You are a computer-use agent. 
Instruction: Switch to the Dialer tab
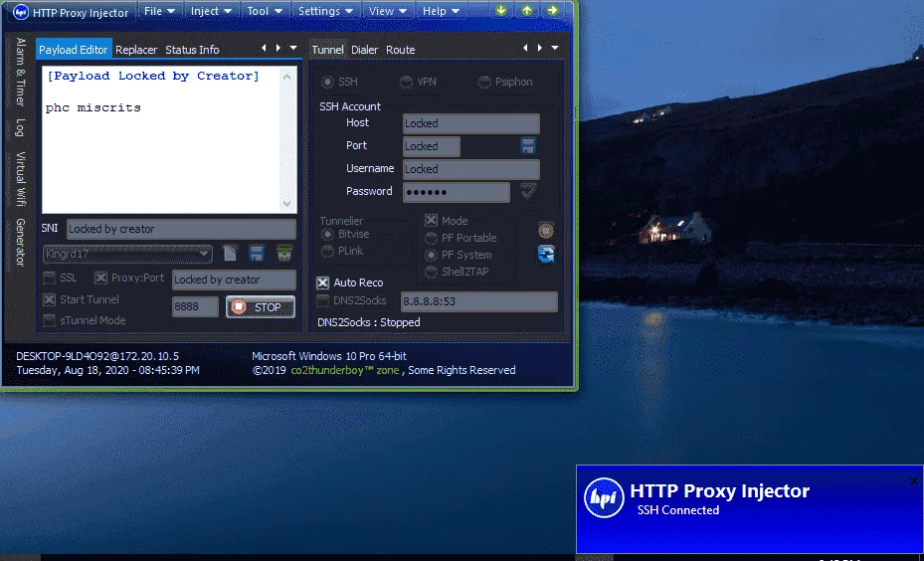[x=365, y=50]
